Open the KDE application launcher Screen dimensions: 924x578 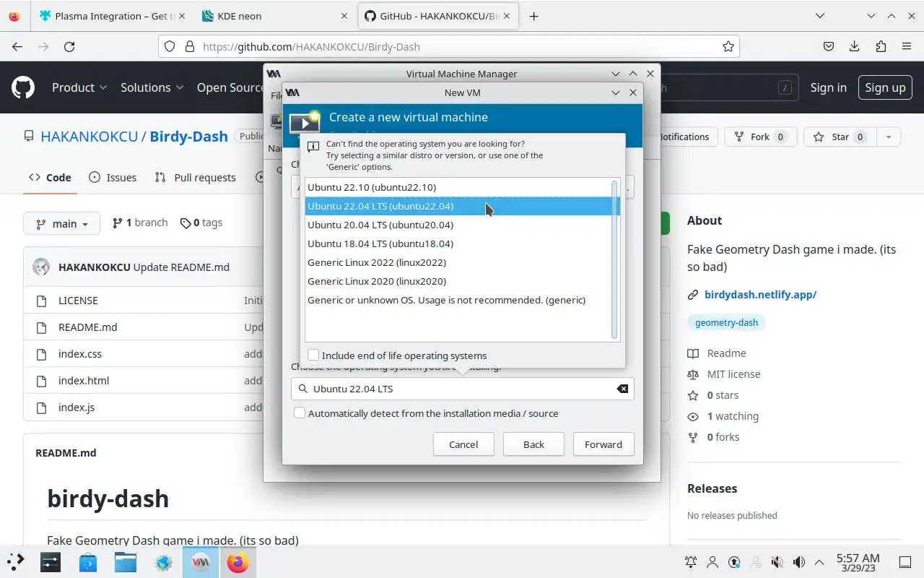click(x=16, y=561)
